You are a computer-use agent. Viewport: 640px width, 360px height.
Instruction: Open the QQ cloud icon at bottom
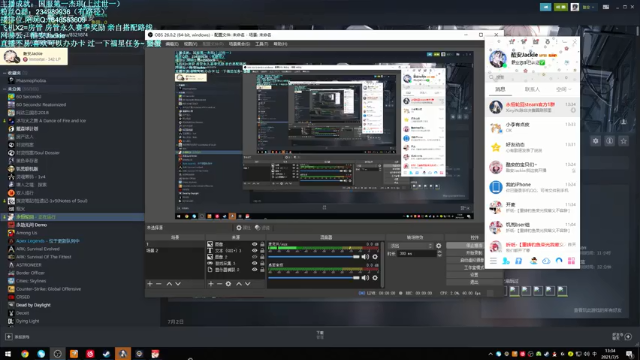tap(546, 261)
